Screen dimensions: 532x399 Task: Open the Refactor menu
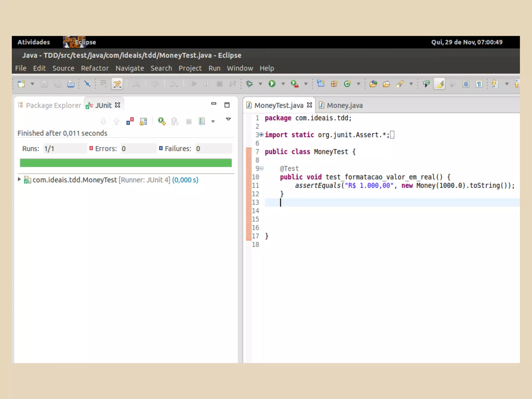[95, 68]
